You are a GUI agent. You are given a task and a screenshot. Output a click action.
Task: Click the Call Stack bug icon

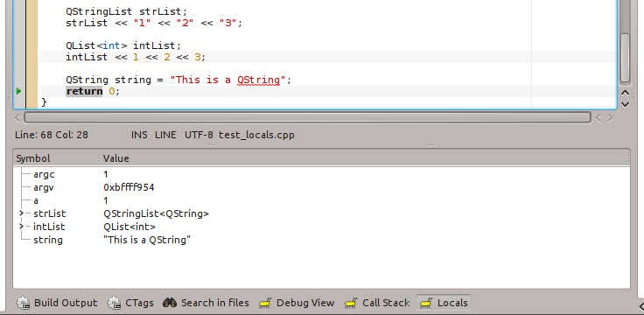(x=351, y=303)
